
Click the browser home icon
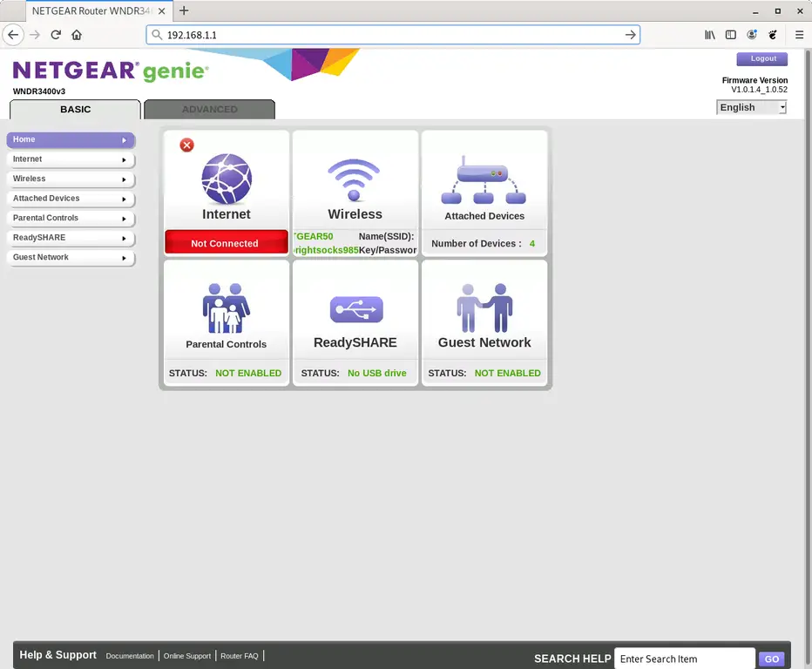click(77, 35)
